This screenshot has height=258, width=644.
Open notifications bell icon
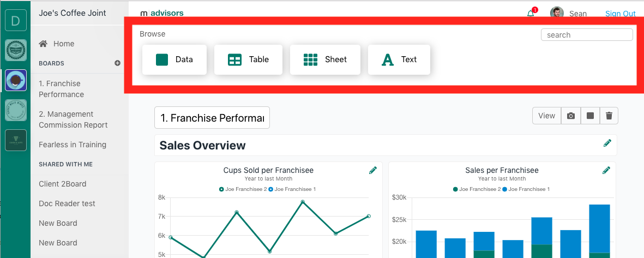point(531,13)
